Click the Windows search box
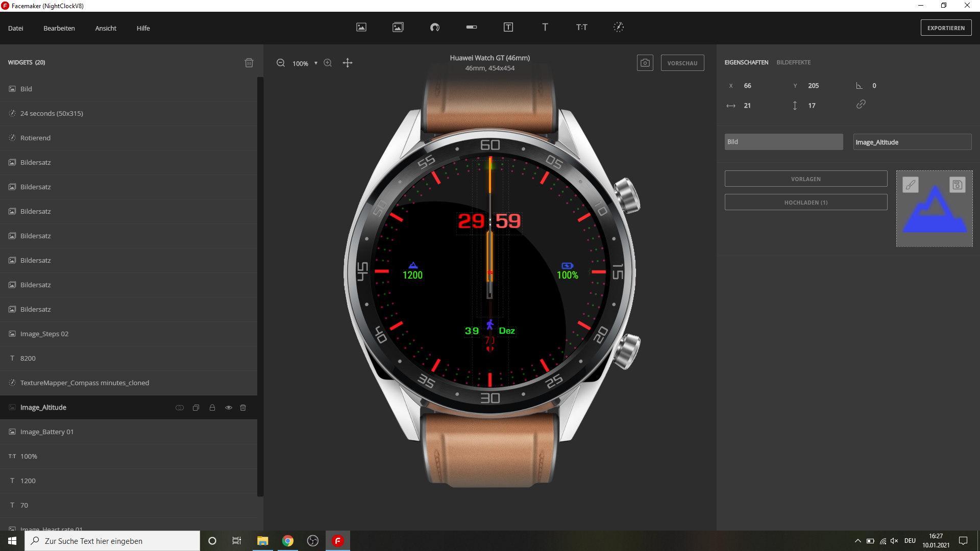980x551 pixels. 112,541
